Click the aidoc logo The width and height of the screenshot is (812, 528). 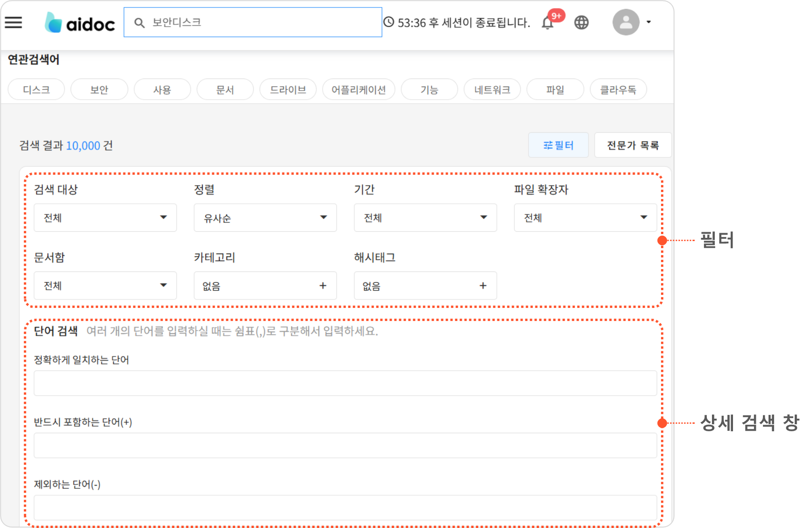80,23
